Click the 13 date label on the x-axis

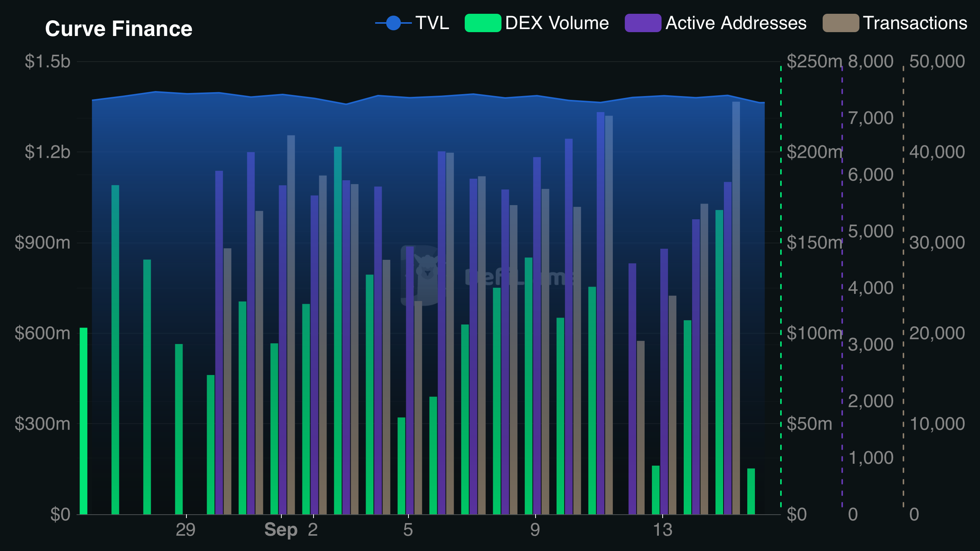pyautogui.click(x=663, y=530)
